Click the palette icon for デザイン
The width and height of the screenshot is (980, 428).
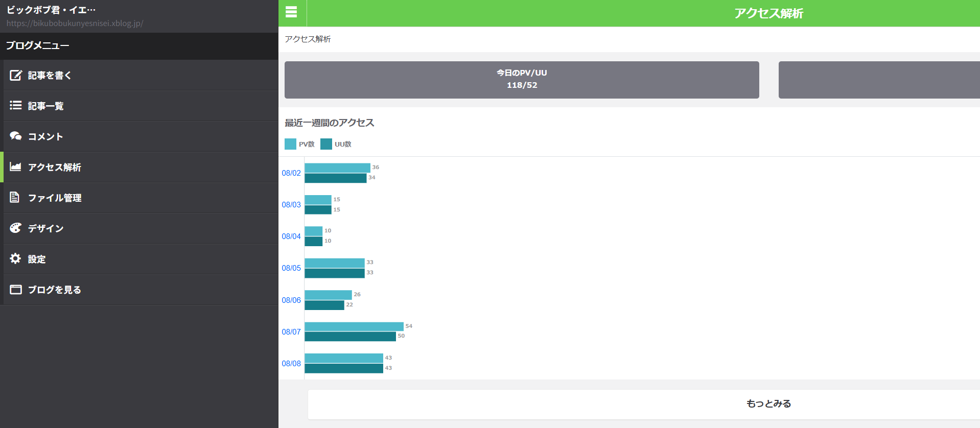(16, 228)
